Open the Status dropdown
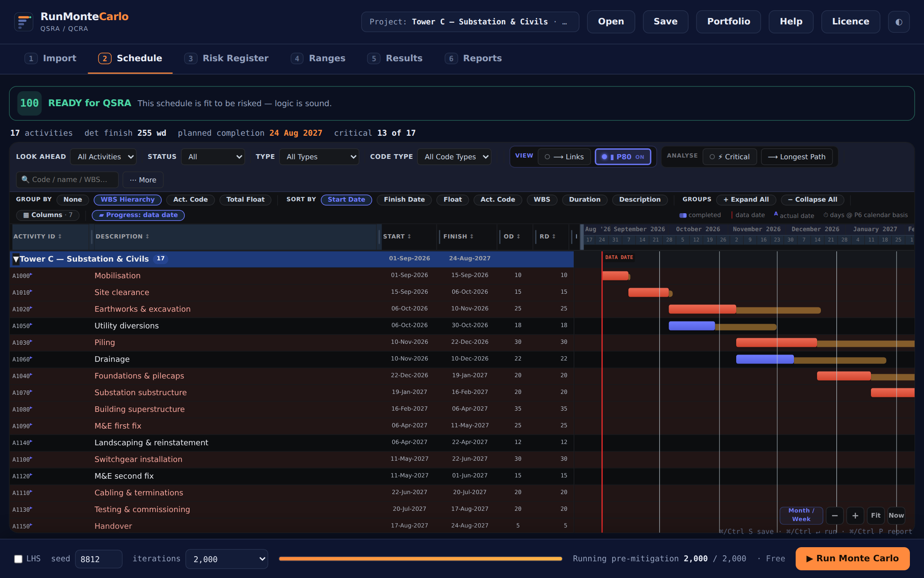This screenshot has height=578, width=924. click(213, 157)
